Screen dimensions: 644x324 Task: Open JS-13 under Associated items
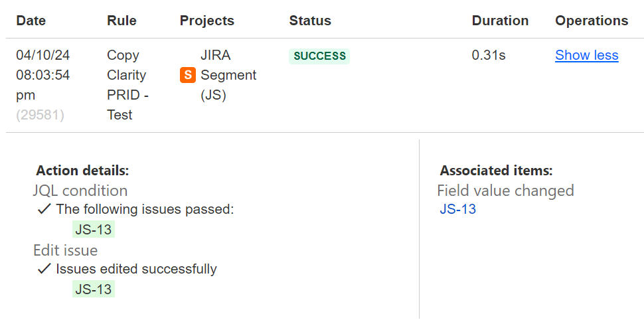coord(457,209)
